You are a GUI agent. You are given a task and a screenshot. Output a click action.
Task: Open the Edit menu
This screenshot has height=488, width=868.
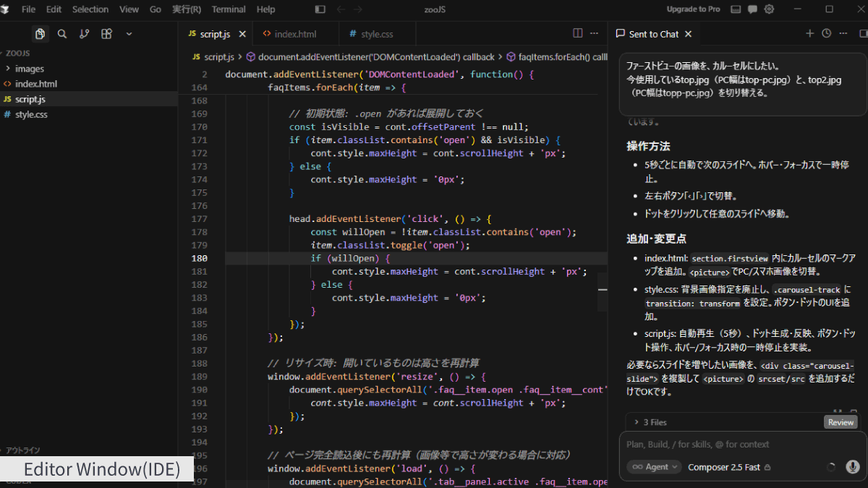pyautogui.click(x=54, y=9)
